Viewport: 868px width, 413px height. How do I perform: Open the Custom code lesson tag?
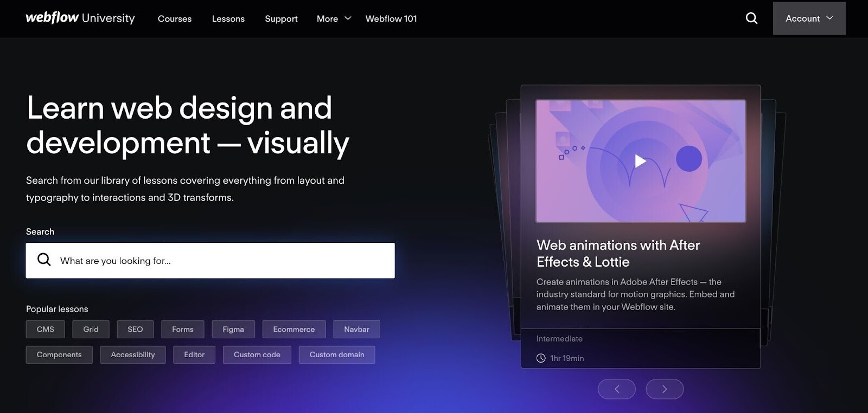tap(257, 354)
